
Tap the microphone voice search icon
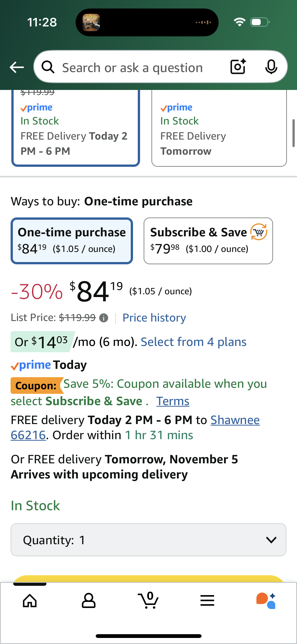click(271, 67)
